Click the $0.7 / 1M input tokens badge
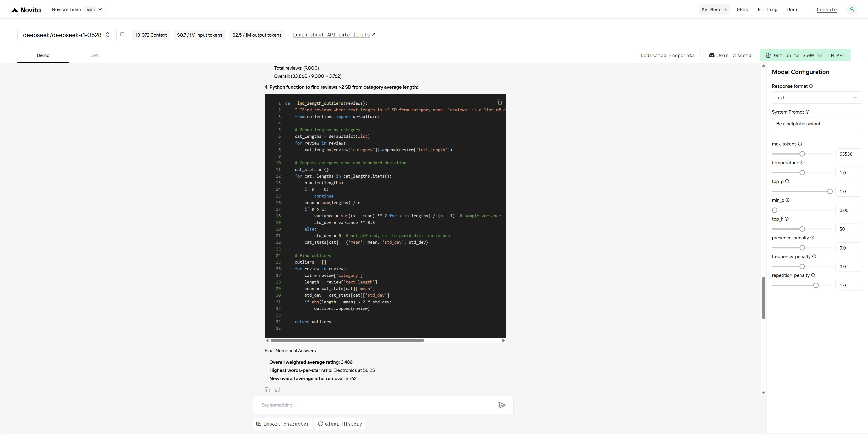 tap(199, 35)
